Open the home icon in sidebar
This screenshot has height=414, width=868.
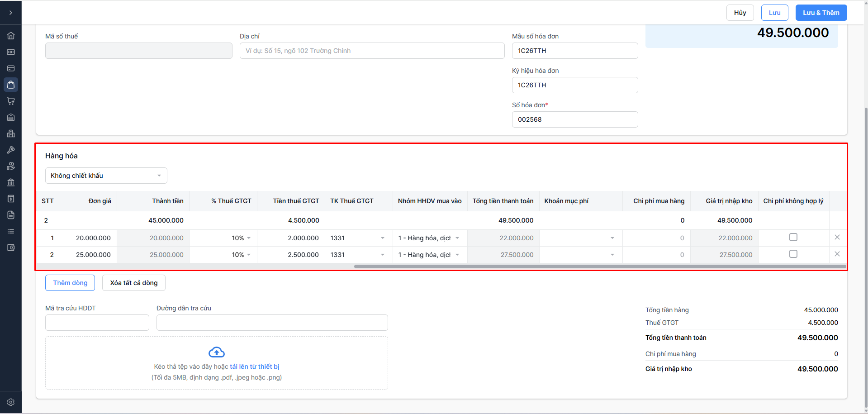tap(11, 36)
